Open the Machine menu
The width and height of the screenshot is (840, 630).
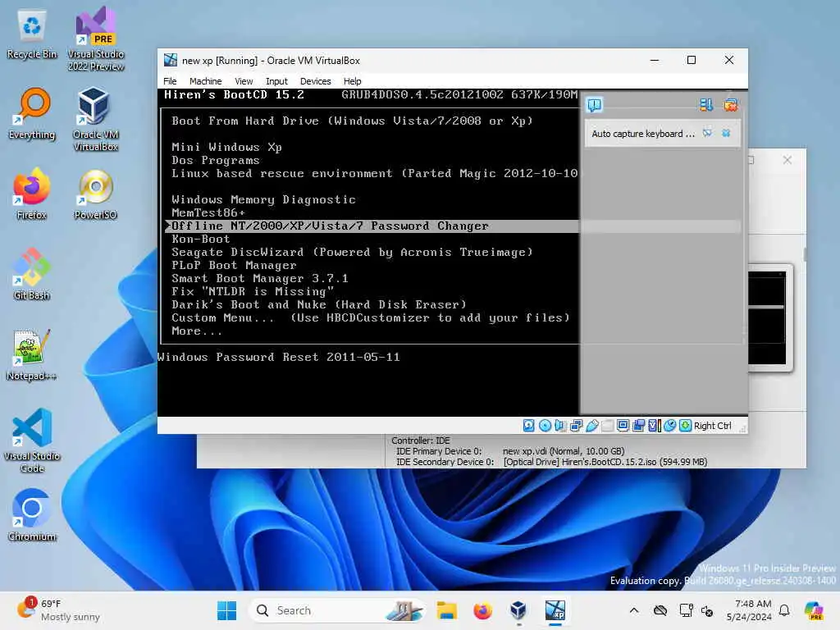tap(205, 81)
